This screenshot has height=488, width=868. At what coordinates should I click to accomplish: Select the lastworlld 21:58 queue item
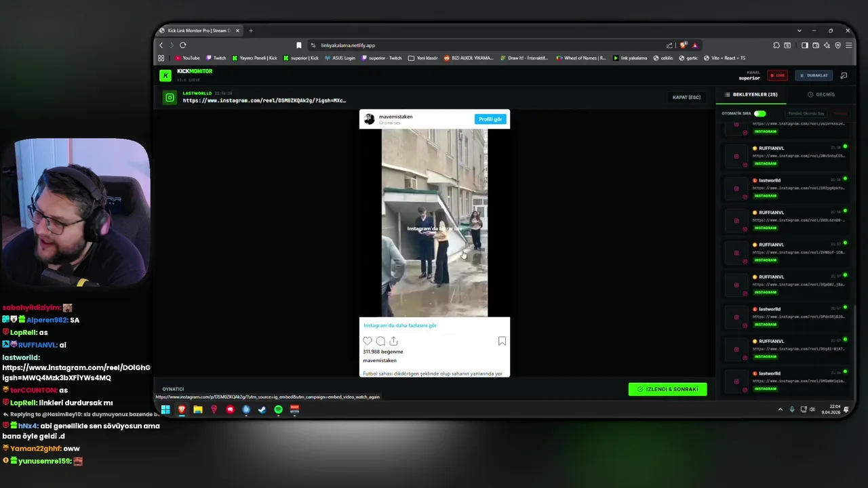[787, 188]
